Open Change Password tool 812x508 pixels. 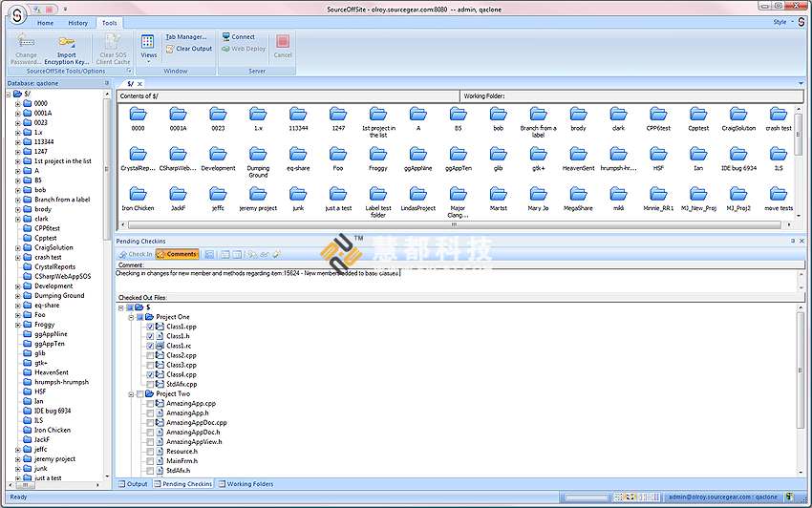[26, 50]
